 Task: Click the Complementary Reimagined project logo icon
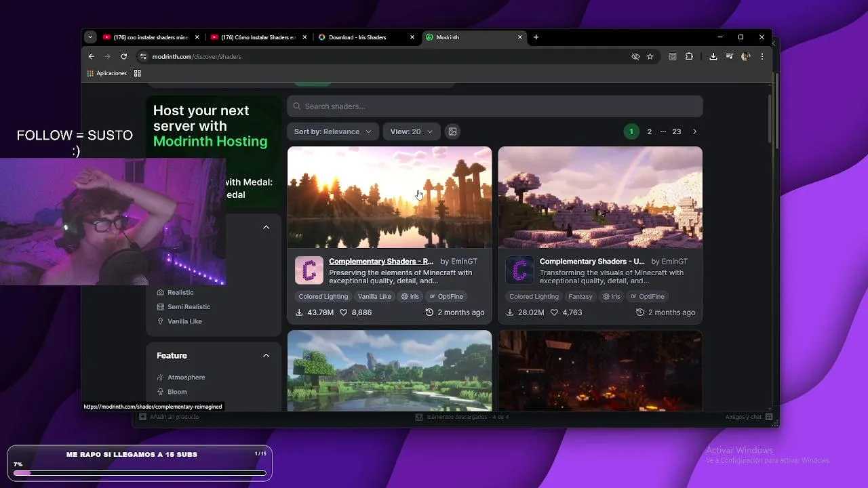(309, 270)
